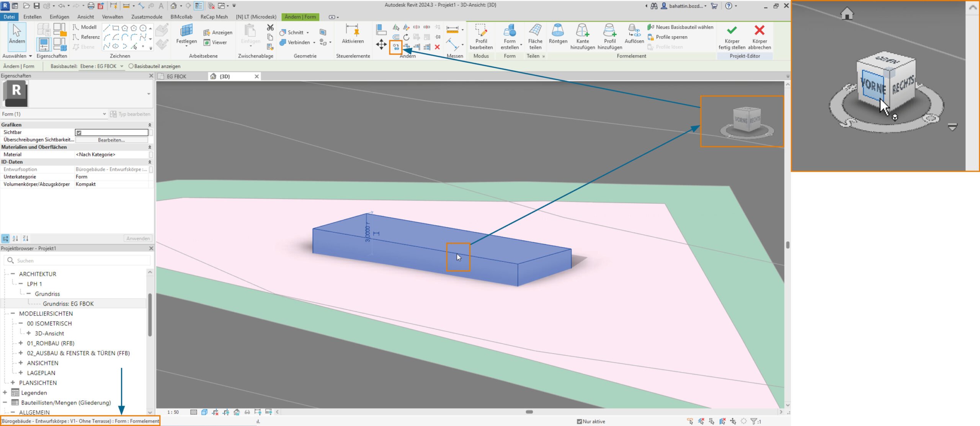Click the Viewer work plane button
Viewport: 980px width, 426px height.
pos(215,42)
